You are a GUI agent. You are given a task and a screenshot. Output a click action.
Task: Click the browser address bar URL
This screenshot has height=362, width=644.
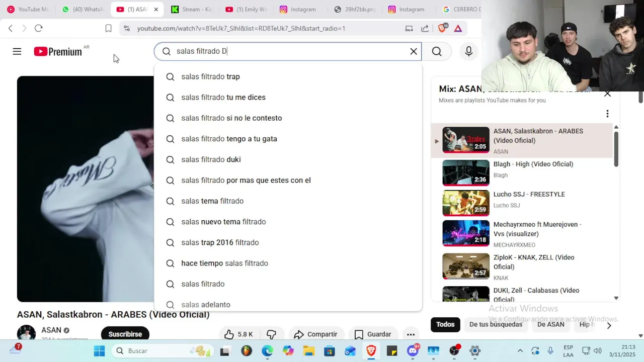241,29
